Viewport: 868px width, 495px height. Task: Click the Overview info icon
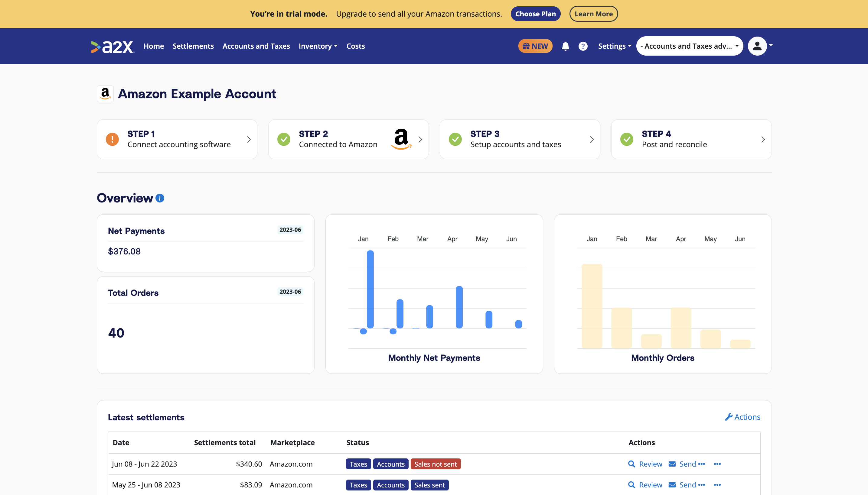(160, 198)
